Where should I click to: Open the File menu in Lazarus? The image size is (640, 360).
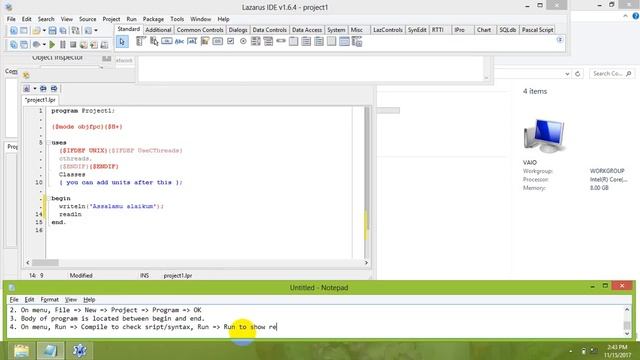(x=11, y=19)
